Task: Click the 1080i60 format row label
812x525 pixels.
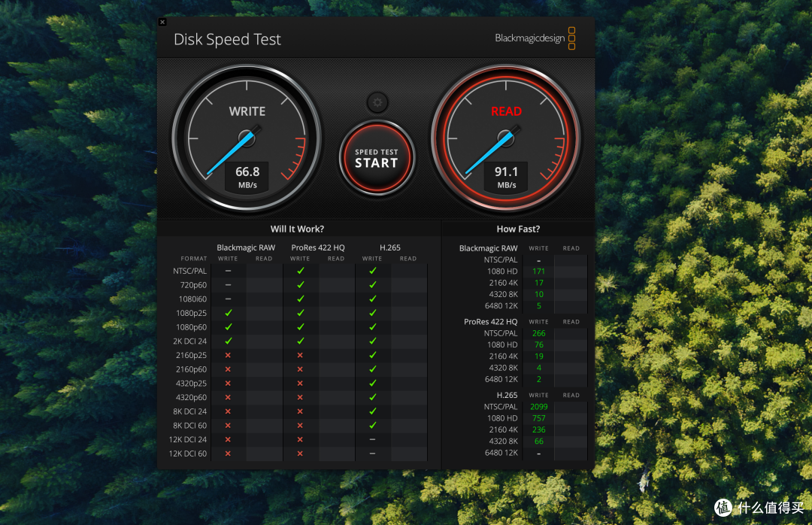Action: click(192, 299)
